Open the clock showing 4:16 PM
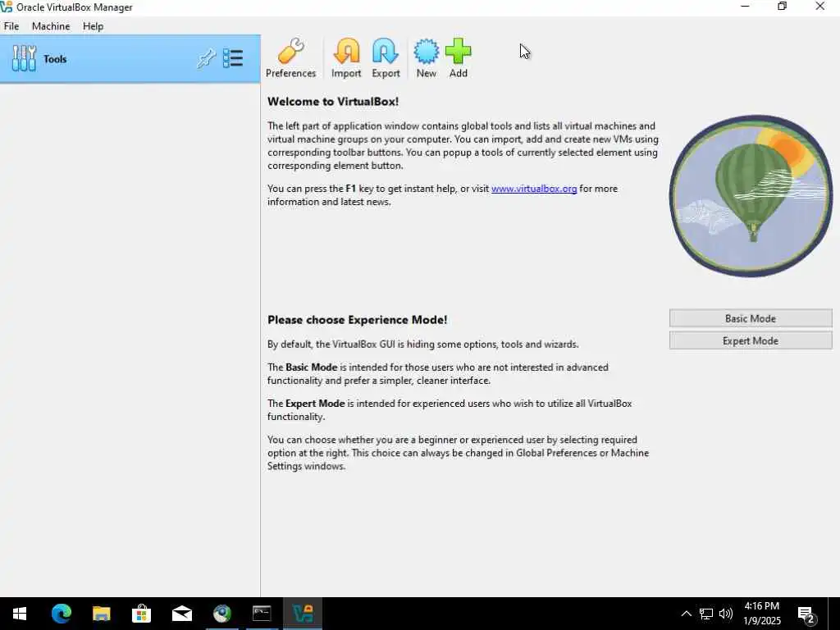This screenshot has height=630, width=840. click(x=762, y=614)
